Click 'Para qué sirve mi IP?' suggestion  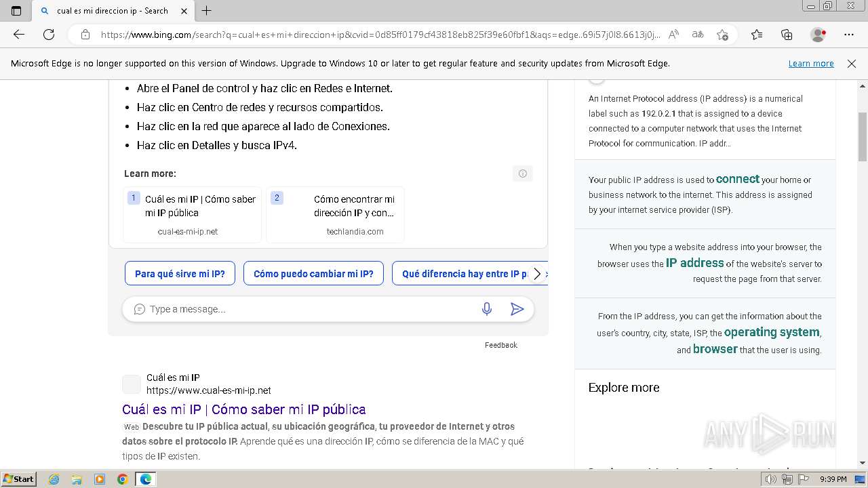(x=180, y=274)
